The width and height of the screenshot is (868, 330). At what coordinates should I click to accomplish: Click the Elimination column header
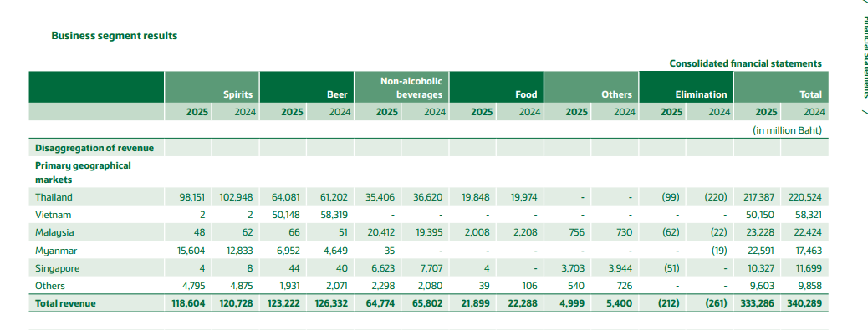click(x=701, y=94)
